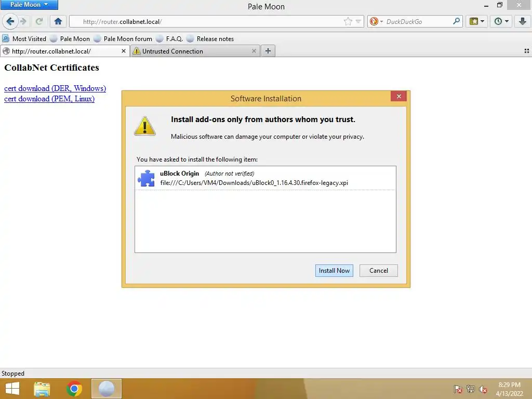This screenshot has width=532, height=399.
Task: Open a new tab with plus button
Action: tap(268, 51)
